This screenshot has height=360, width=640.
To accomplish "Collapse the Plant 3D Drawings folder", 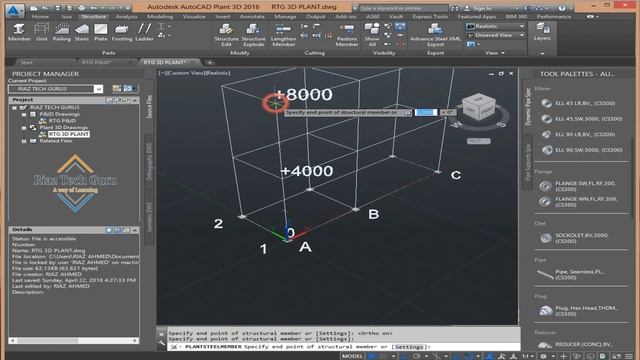I will (x=24, y=128).
